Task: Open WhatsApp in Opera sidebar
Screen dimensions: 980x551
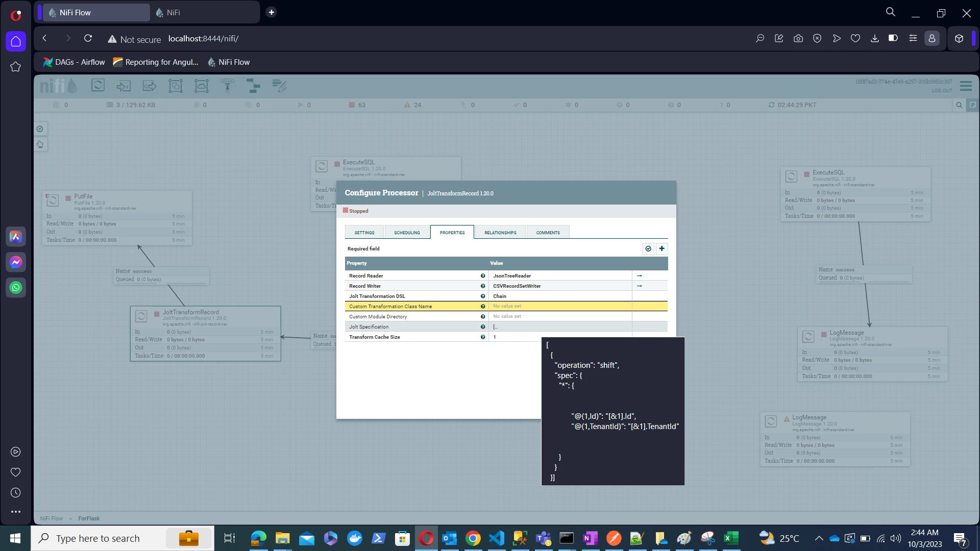Action: click(16, 288)
